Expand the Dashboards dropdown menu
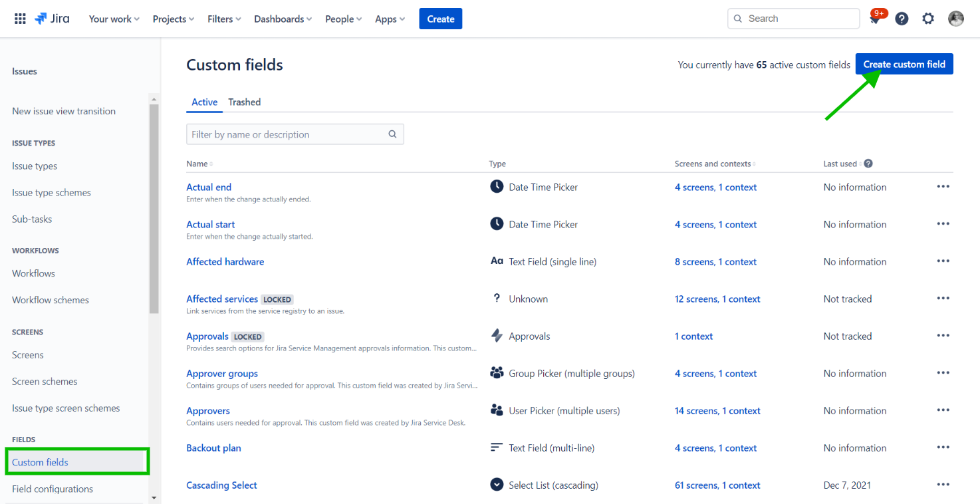Image resolution: width=980 pixels, height=504 pixels. tap(283, 19)
